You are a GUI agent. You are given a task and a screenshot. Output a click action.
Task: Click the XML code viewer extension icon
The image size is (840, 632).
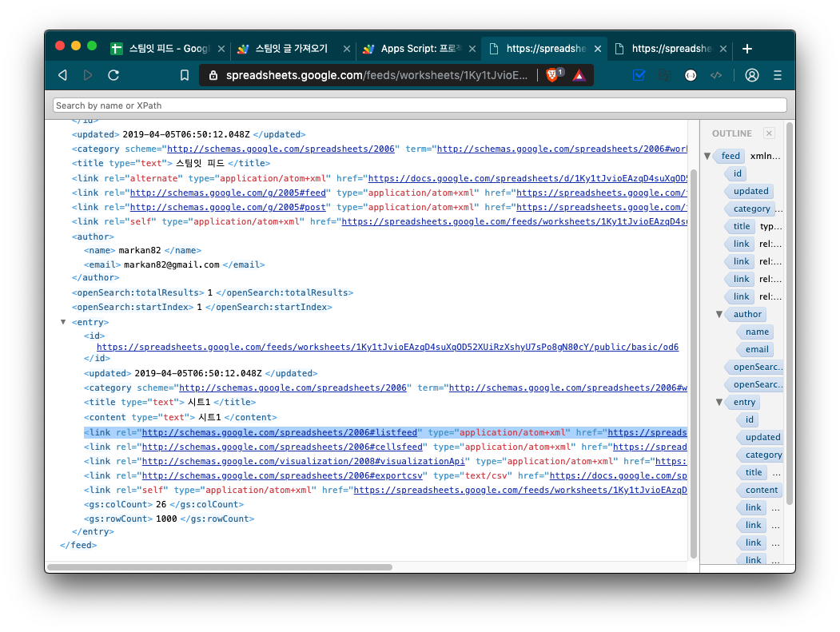tap(717, 75)
